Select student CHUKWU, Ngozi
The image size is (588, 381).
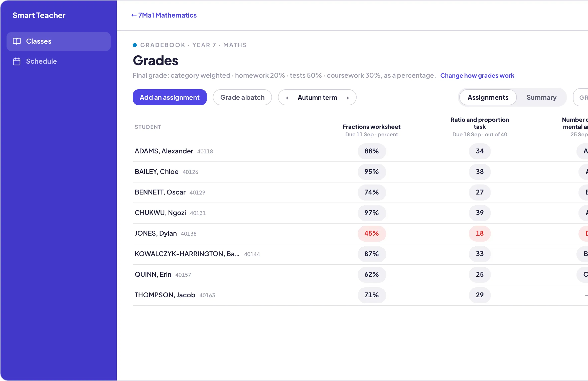coord(160,213)
